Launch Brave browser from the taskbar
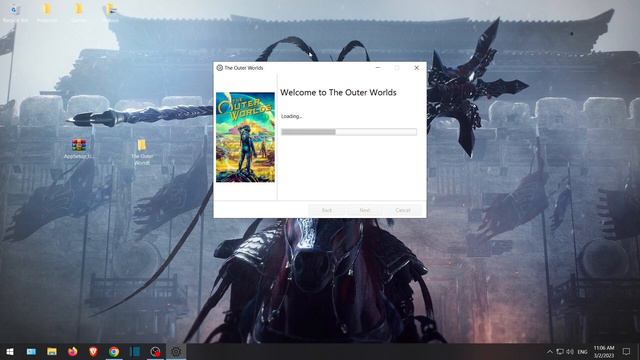This screenshot has height=360, width=640. click(x=93, y=351)
